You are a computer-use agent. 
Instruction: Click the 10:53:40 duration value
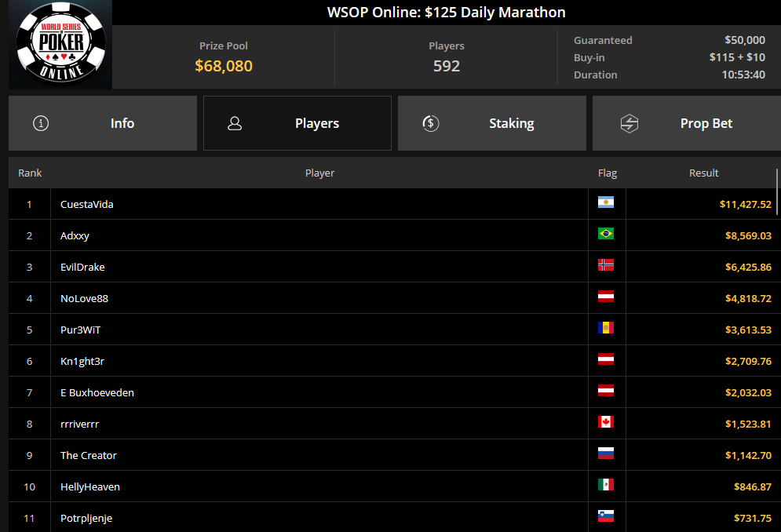743,75
